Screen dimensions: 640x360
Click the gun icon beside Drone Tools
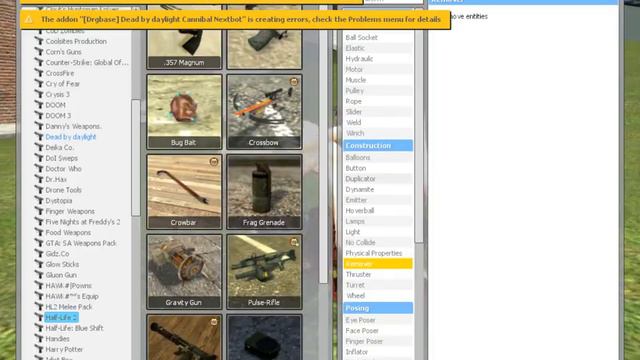(x=39, y=190)
